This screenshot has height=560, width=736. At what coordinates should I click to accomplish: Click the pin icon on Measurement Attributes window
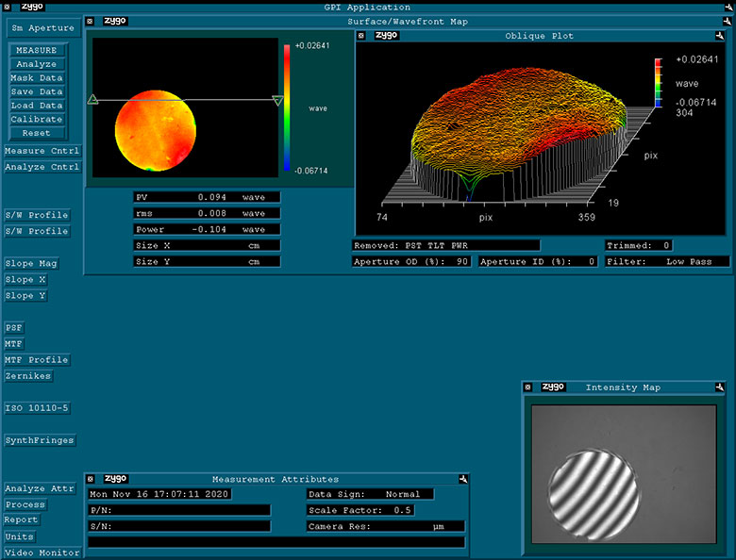tap(463, 479)
